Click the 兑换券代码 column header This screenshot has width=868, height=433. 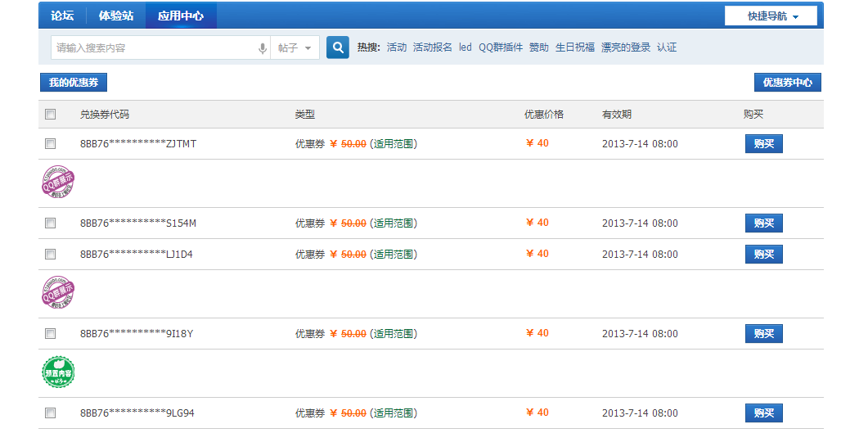[105, 115]
